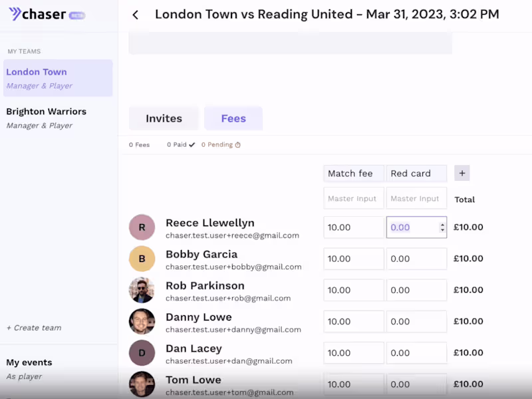Edit the Red card column header
Viewport: 532px width, 399px height.
pyautogui.click(x=416, y=174)
